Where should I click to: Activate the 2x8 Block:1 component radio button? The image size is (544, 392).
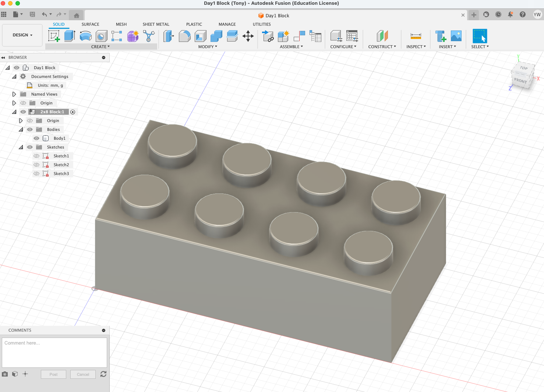point(73,112)
